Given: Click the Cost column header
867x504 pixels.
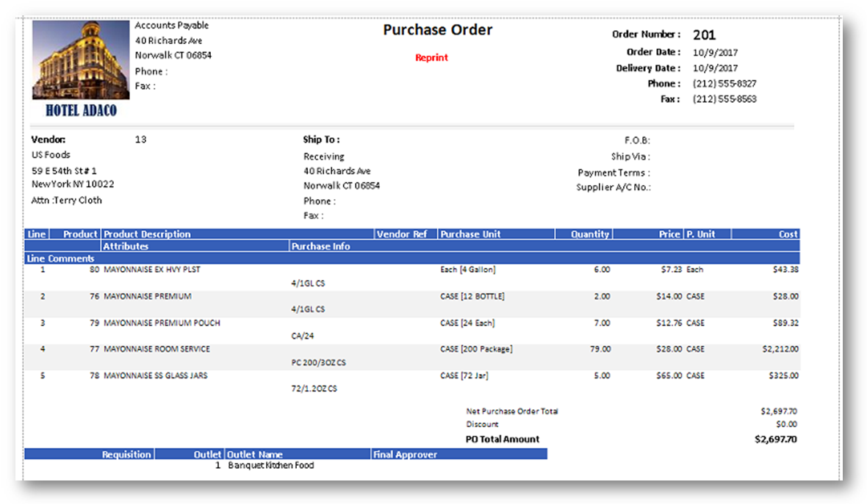Looking at the screenshot, I should pyautogui.click(x=788, y=234).
